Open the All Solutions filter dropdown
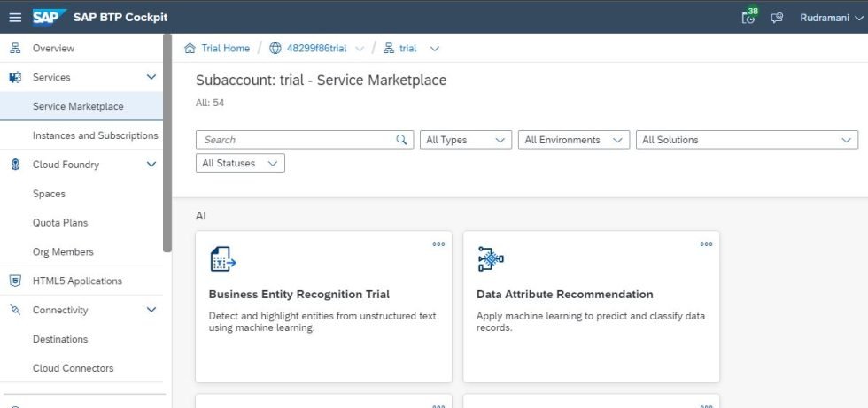868x408 pixels. coord(747,140)
